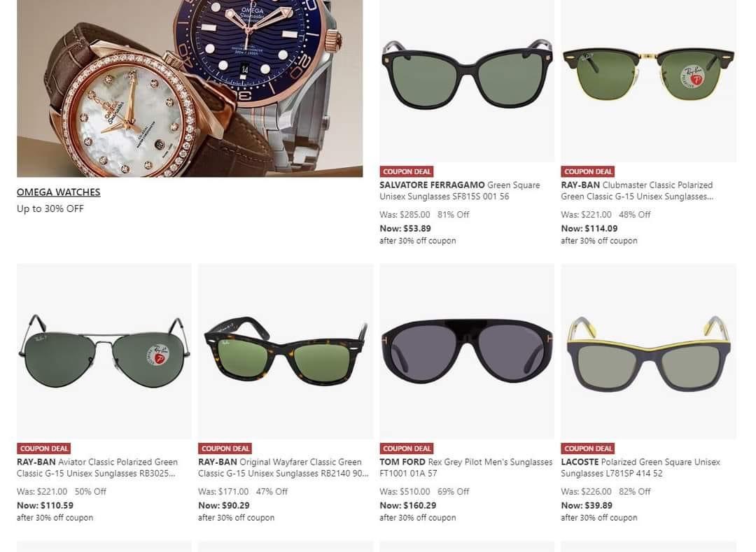This screenshot has width=756, height=552.
Task: Open the Ray-Ban Aviator sunglasses image
Action: 104,351
